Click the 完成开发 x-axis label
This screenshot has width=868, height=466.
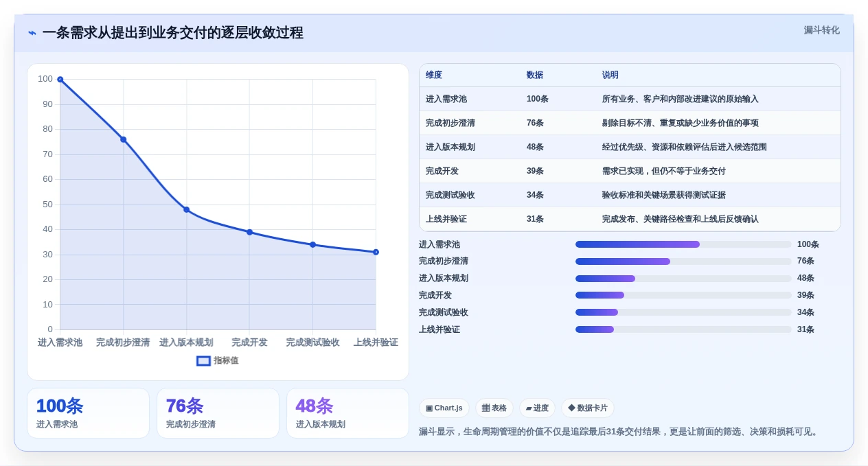point(249,342)
